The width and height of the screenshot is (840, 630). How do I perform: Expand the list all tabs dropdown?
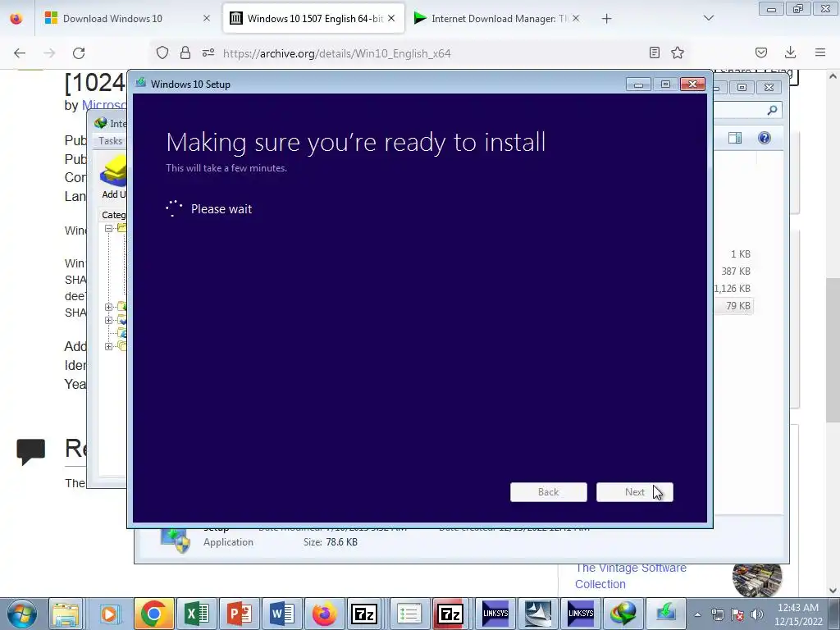[708, 18]
